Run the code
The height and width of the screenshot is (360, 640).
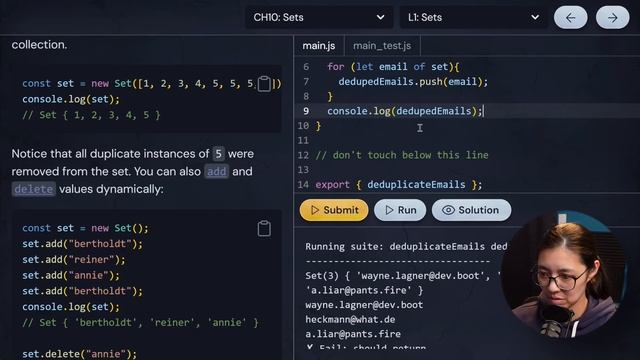pyautogui.click(x=400, y=210)
